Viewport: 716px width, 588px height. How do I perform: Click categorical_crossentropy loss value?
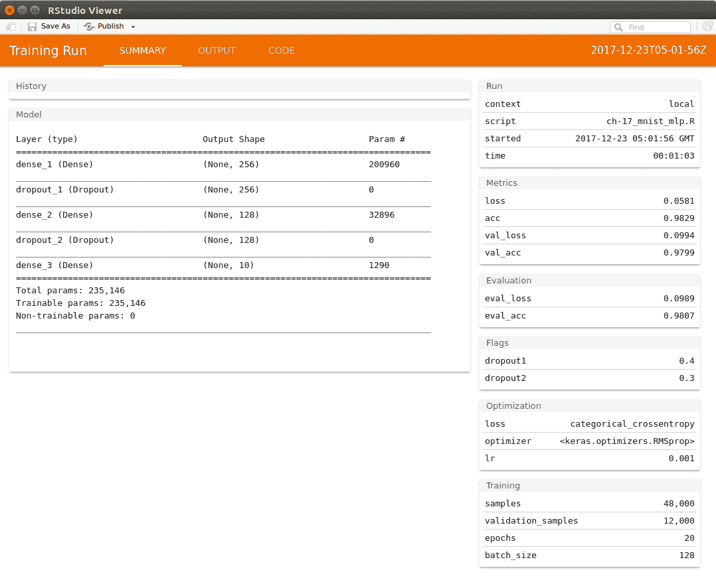tap(632, 424)
